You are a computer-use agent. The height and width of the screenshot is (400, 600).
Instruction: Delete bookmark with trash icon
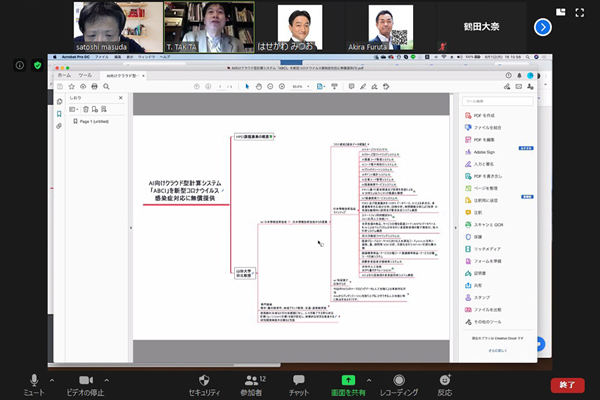86,109
